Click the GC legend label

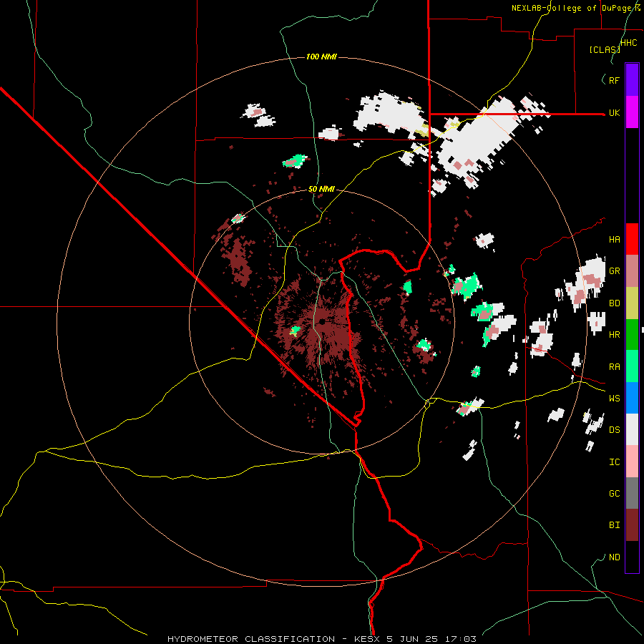coord(614,493)
